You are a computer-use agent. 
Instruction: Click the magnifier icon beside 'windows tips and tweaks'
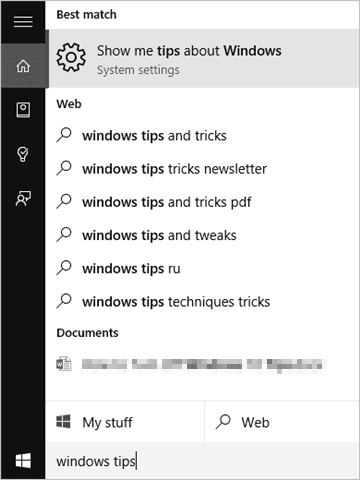tap(64, 235)
